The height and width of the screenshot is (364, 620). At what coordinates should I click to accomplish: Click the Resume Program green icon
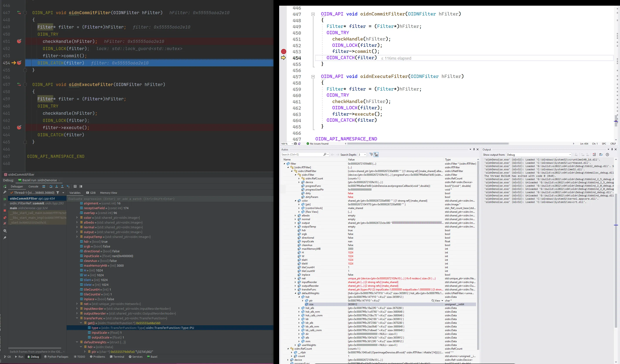pyautogui.click(x=5, y=199)
